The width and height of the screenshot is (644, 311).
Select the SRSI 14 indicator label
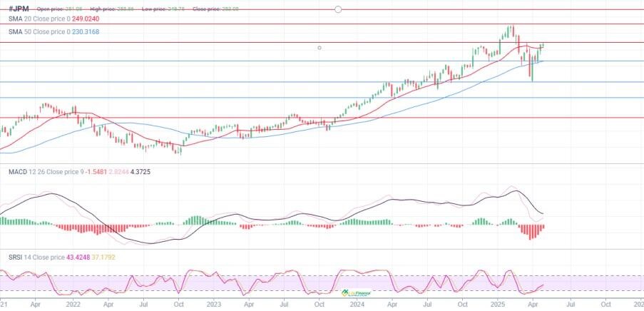click(36, 258)
